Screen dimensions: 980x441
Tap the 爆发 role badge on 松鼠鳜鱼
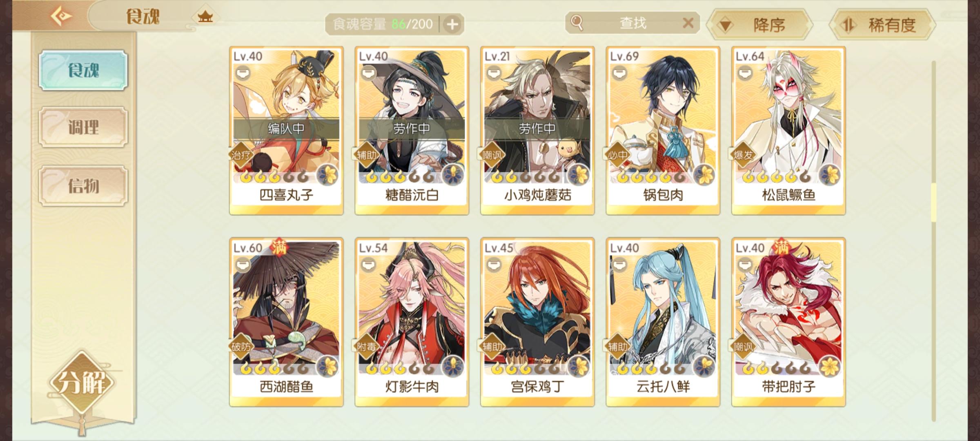(743, 155)
